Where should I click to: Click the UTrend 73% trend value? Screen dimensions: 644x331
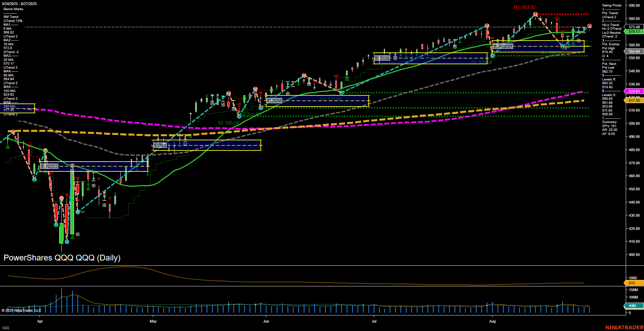click(13, 21)
